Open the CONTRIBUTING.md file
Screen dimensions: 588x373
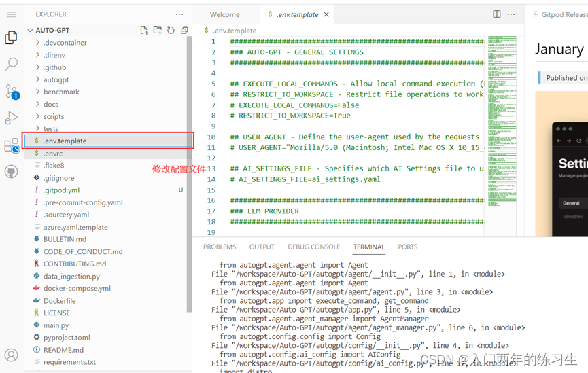(x=106, y=264)
